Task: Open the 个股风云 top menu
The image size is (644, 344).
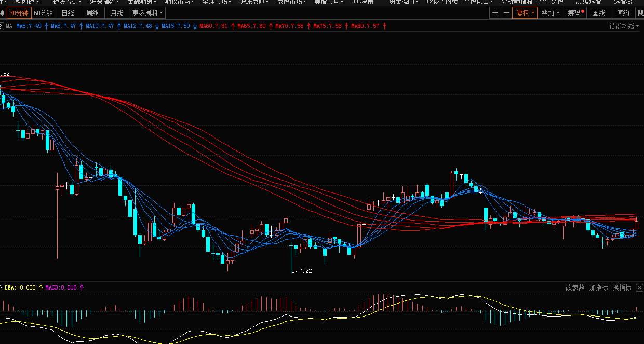Action: (x=478, y=2)
